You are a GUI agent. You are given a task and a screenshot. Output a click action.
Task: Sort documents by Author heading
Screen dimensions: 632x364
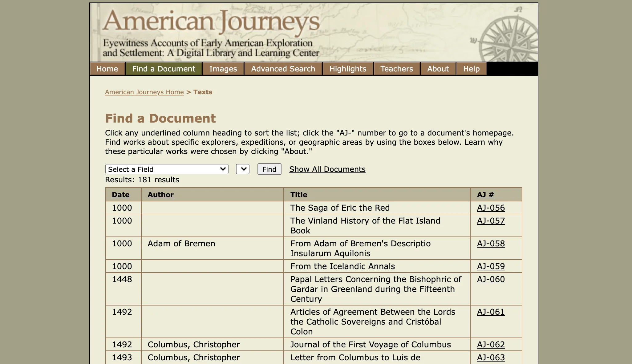tap(160, 195)
